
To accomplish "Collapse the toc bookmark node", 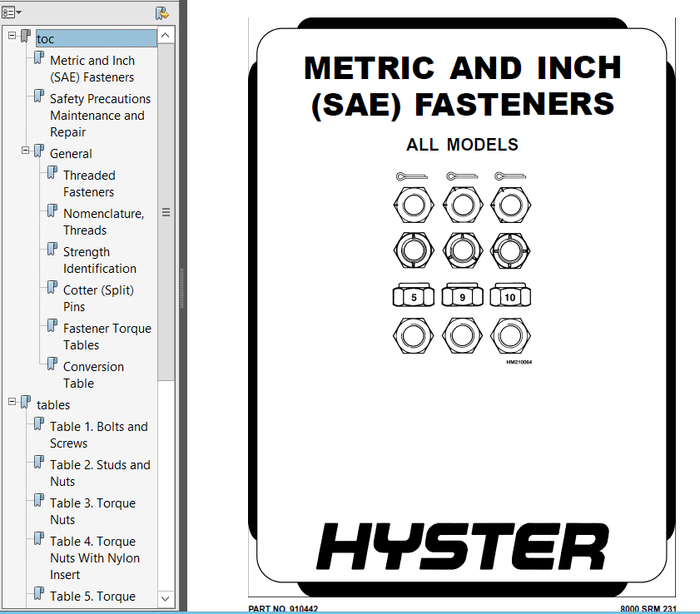I will point(12,36).
